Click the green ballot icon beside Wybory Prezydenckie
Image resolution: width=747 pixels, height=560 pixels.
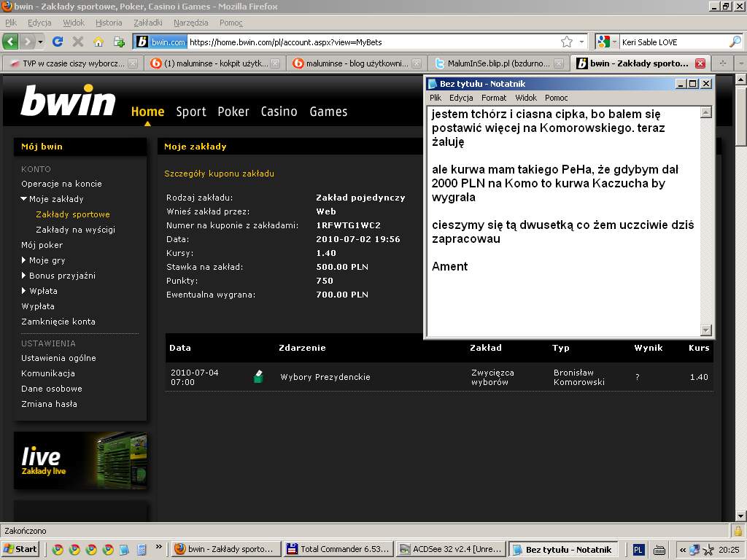(x=258, y=377)
